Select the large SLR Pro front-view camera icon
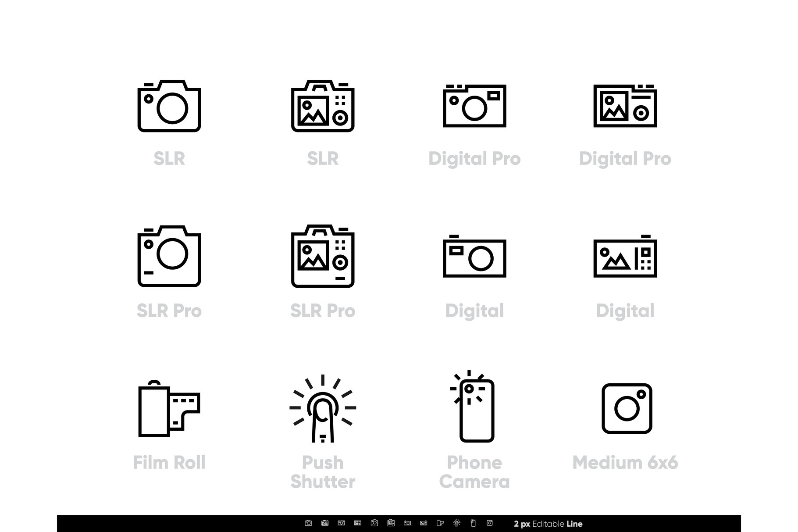 tap(169, 256)
